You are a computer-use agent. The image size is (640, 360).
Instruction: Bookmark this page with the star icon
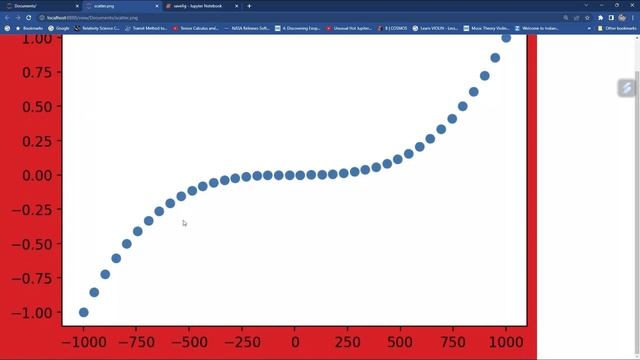coord(587,18)
